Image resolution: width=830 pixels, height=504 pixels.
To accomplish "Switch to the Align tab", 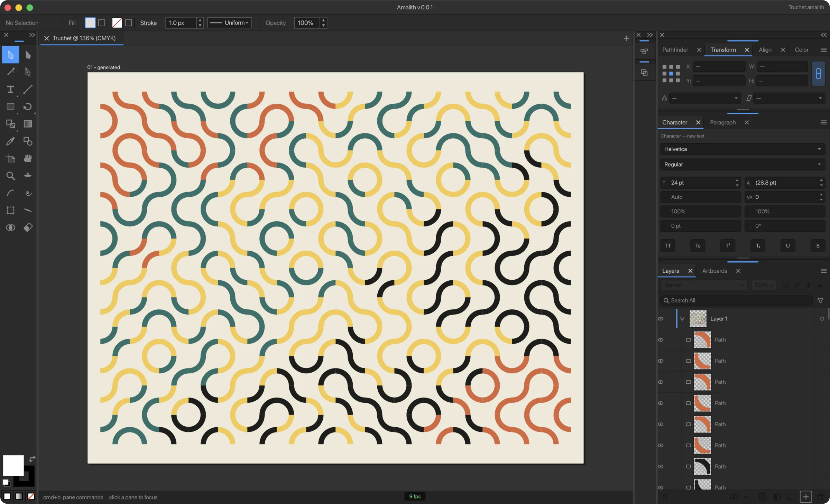I will 765,50.
